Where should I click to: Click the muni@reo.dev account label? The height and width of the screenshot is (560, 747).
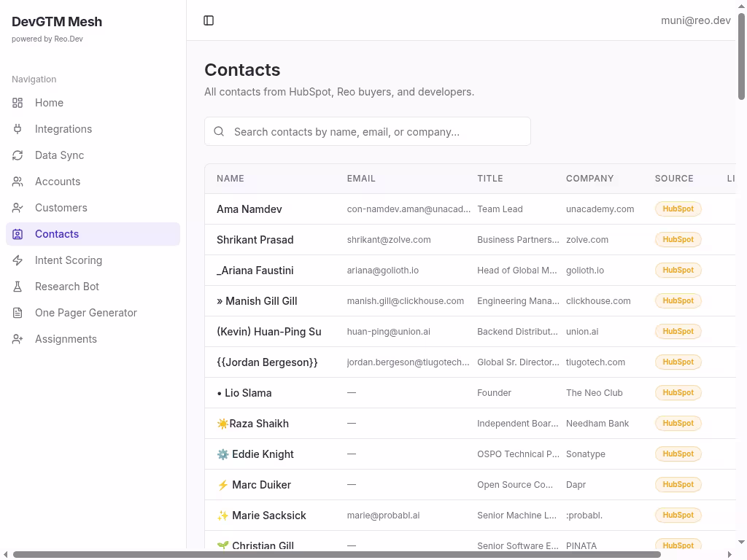click(x=695, y=20)
